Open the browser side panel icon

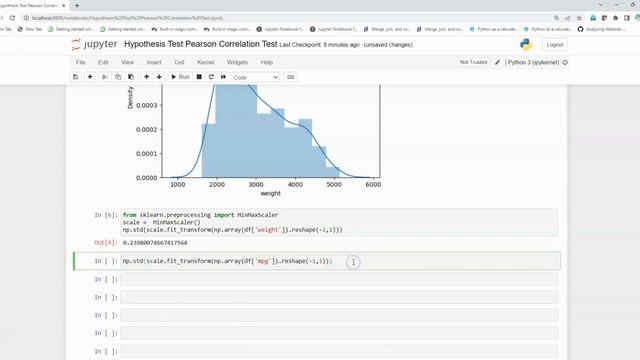coord(627,18)
